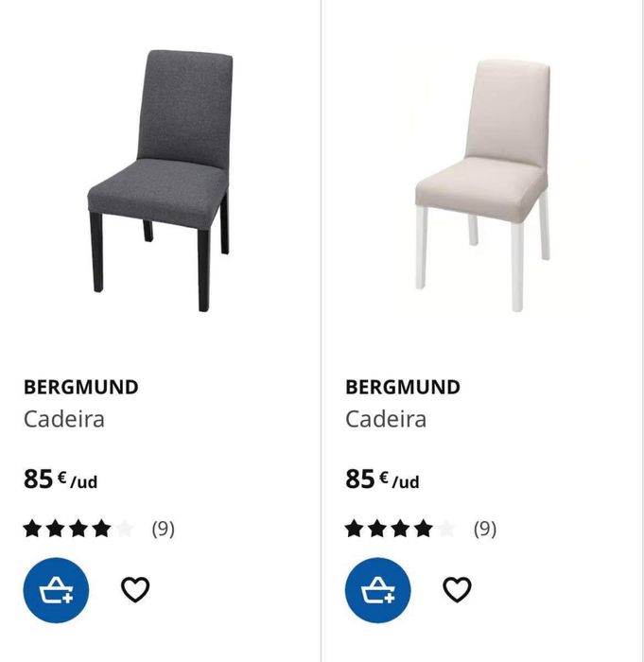The height and width of the screenshot is (662, 644).
Task: Save the beige chair to wishlist heart
Action: point(457,590)
